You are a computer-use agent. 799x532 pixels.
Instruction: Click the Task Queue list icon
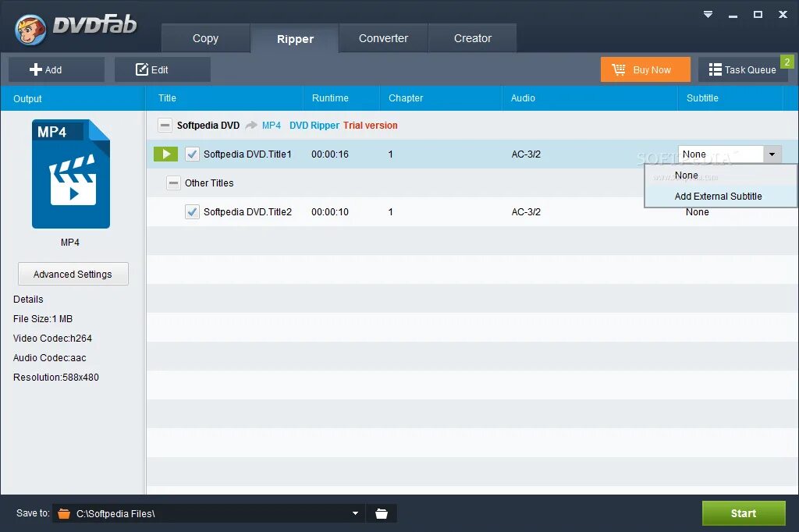tap(715, 69)
